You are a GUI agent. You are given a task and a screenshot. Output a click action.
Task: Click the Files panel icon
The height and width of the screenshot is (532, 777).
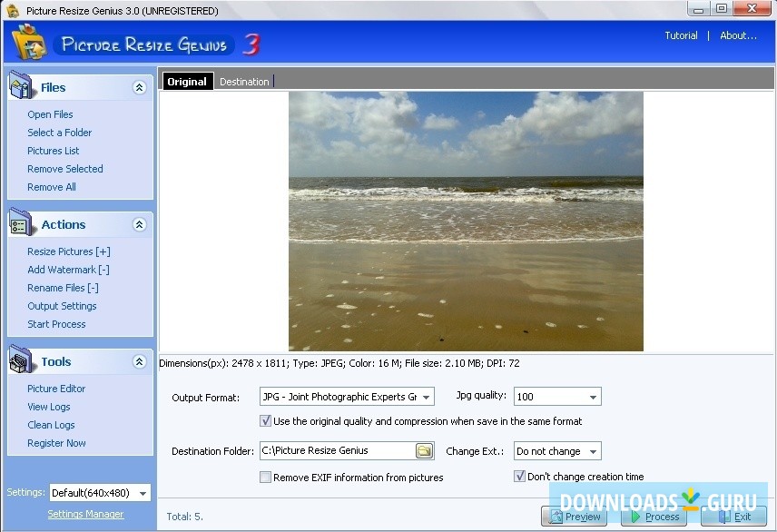point(22,86)
